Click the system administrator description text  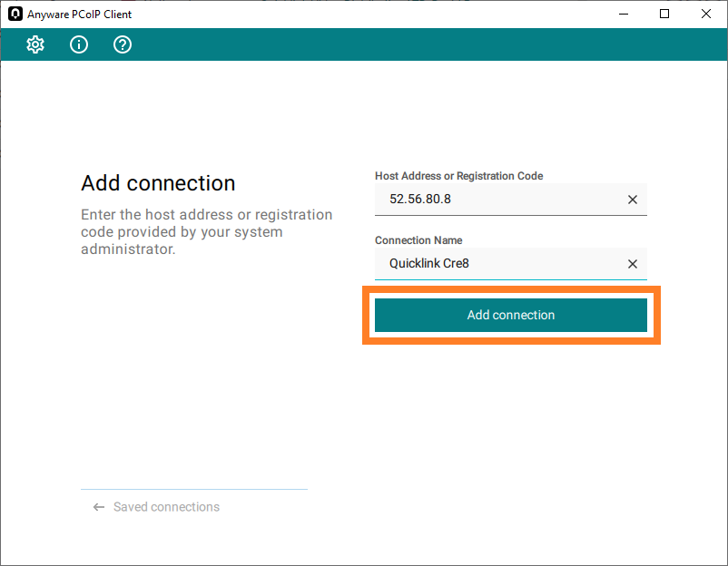click(206, 232)
